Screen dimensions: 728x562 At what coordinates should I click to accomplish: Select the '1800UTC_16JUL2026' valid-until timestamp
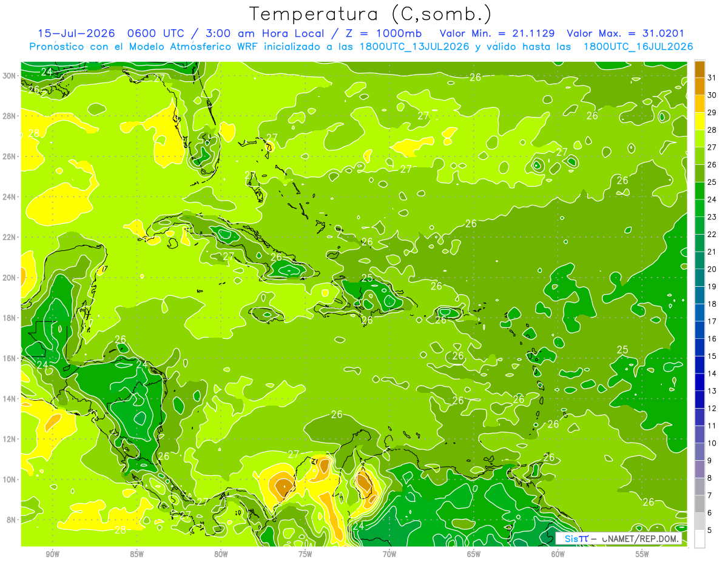(638, 47)
